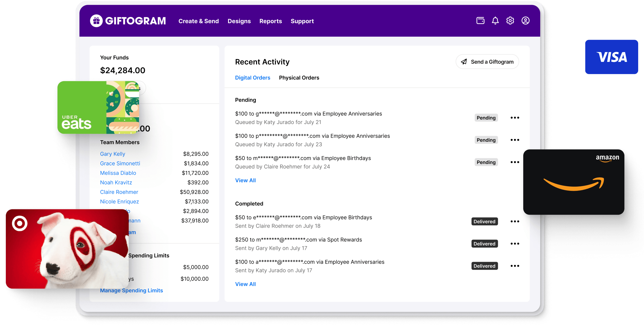This screenshot has height=334, width=644.
Task: Open settings gear icon
Action: pos(510,21)
